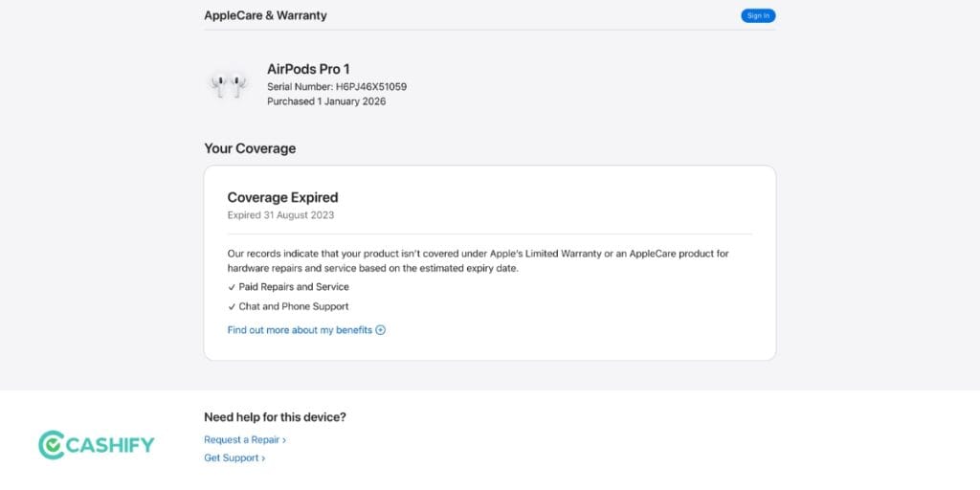
Task: Click the Your Coverage heading
Action: [250, 148]
